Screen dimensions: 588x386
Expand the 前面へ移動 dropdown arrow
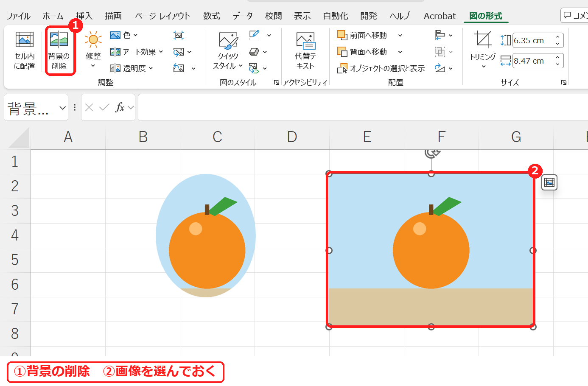[x=400, y=35]
